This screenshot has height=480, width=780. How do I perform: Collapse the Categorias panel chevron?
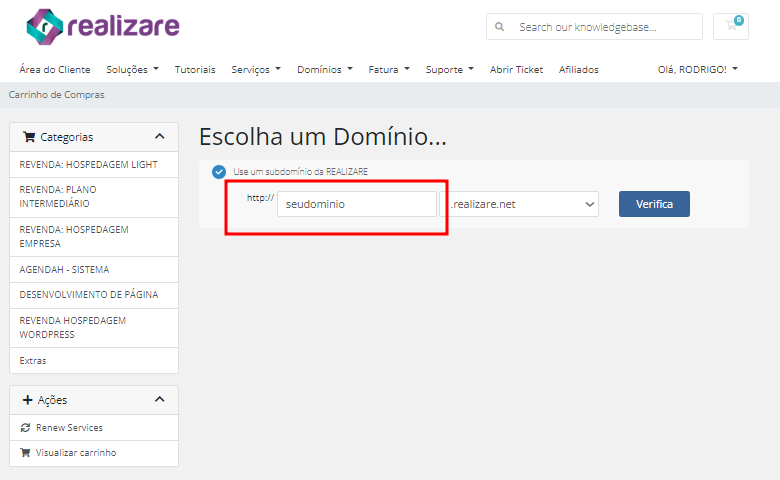coord(160,136)
